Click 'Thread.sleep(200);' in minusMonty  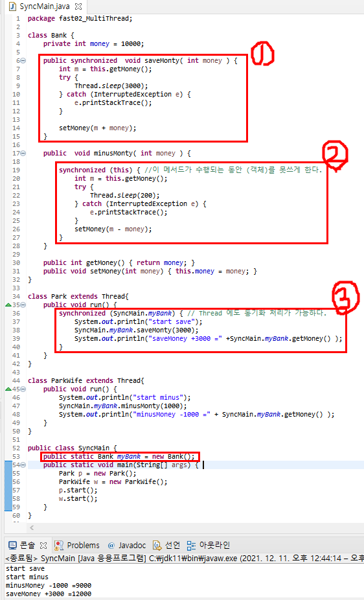124,195
